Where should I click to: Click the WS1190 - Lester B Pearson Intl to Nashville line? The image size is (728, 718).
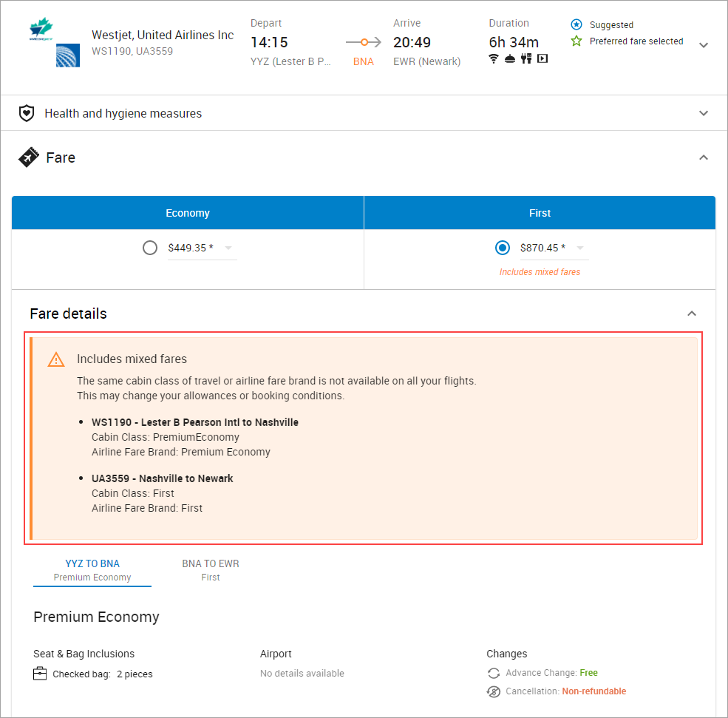click(x=195, y=423)
